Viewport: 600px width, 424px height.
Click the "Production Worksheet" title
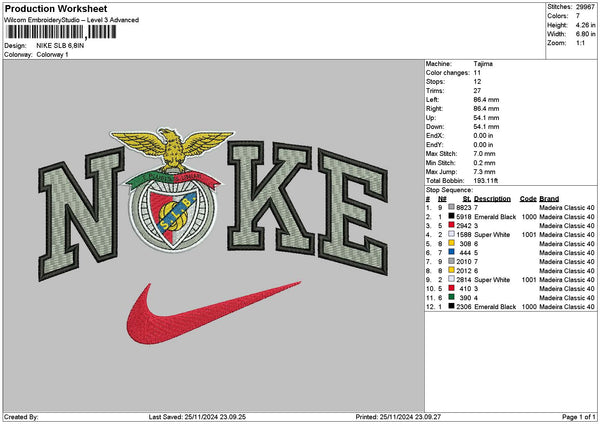pyautogui.click(x=56, y=9)
